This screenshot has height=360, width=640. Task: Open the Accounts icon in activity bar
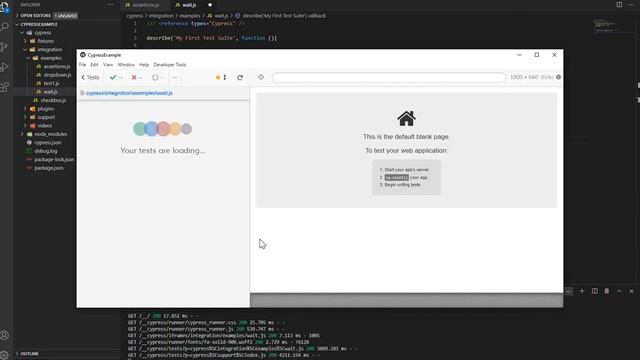click(4, 335)
